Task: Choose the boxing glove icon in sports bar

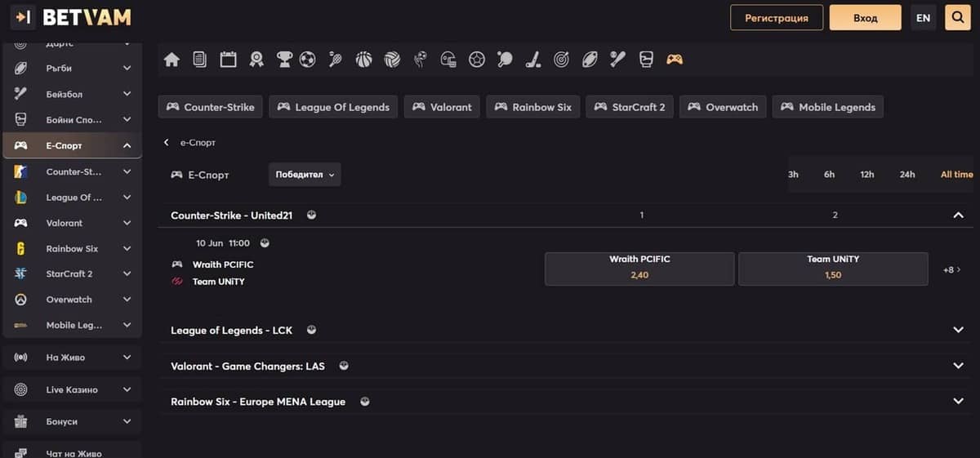Action: 646,59
